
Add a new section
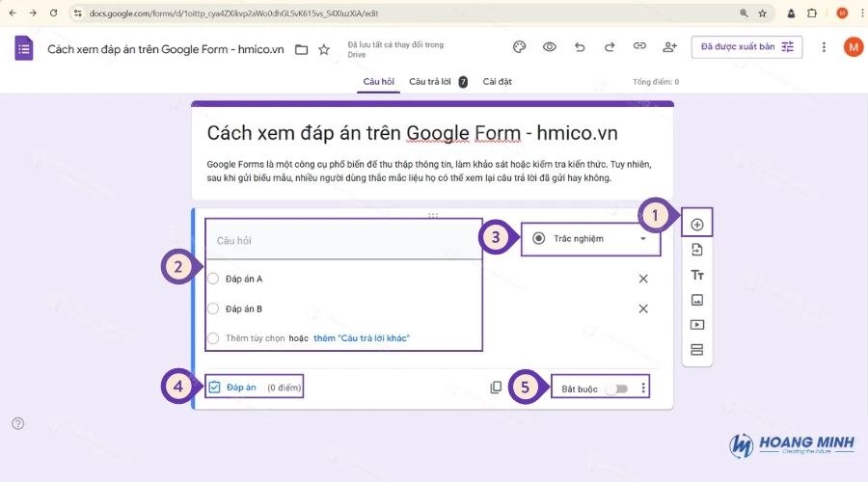(x=697, y=350)
